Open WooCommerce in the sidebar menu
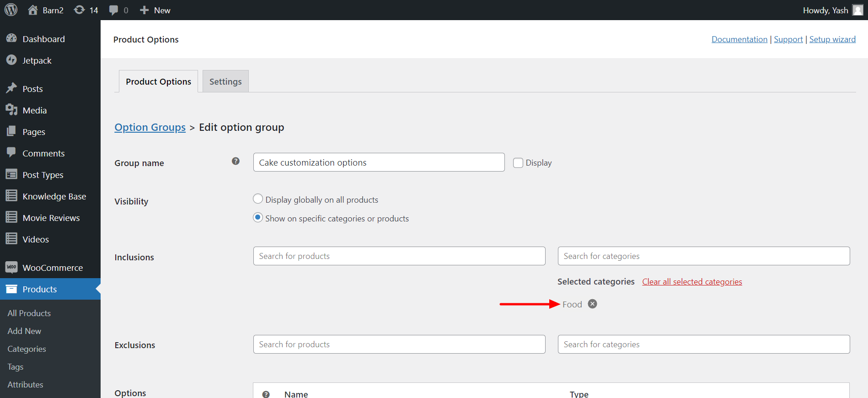868x398 pixels. [52, 268]
